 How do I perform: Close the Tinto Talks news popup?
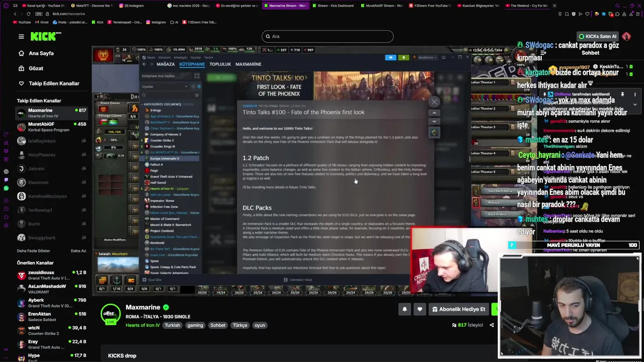434,102
